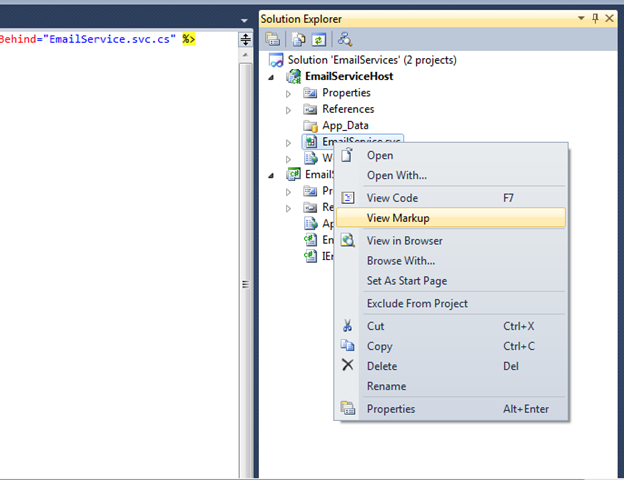
Task: Click the Open icon in context menu
Action: 347,155
